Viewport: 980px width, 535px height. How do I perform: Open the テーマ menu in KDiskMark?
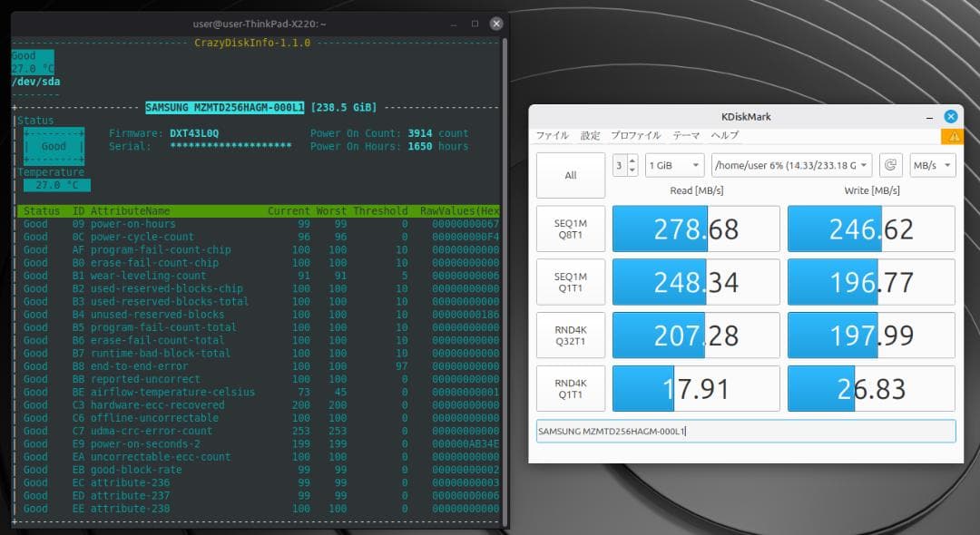pos(686,135)
